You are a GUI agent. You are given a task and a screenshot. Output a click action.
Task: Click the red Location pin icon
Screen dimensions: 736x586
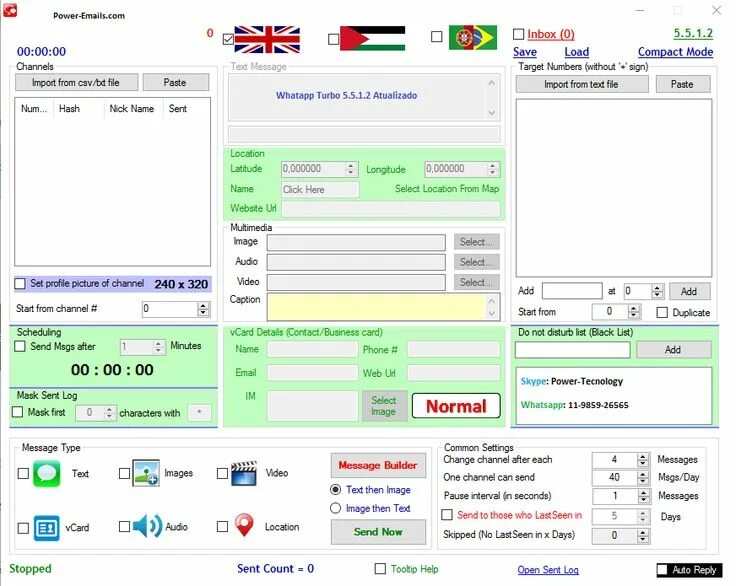click(x=244, y=525)
